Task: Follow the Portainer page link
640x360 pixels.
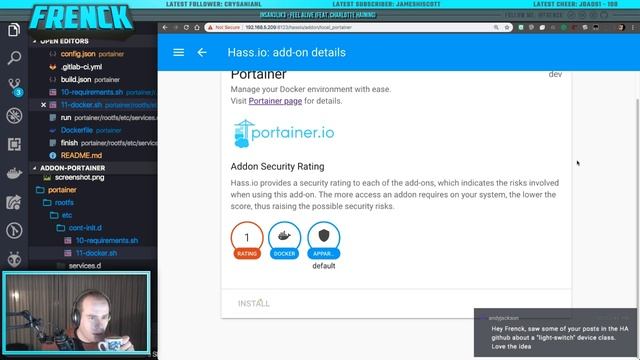Action: point(275,101)
